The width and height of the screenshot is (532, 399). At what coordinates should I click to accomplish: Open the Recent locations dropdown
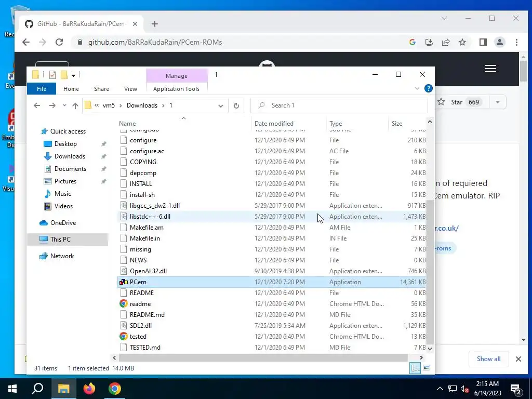64,105
